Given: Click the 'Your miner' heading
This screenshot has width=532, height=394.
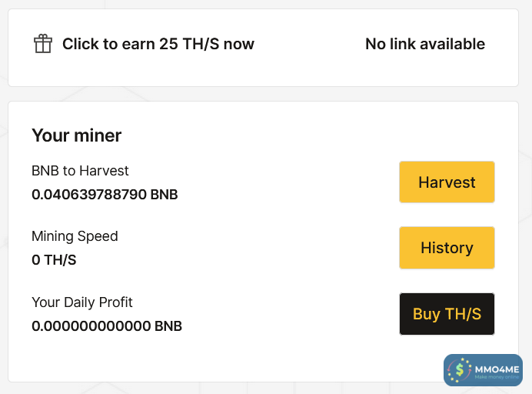Looking at the screenshot, I should 76,136.
